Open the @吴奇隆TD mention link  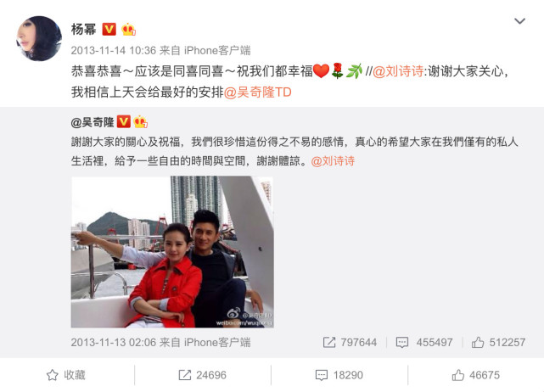257,92
